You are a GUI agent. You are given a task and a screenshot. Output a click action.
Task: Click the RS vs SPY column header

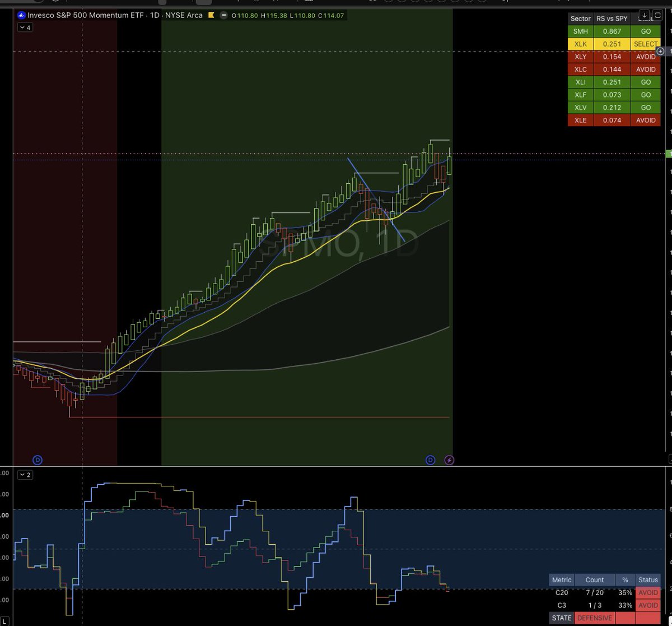point(612,18)
